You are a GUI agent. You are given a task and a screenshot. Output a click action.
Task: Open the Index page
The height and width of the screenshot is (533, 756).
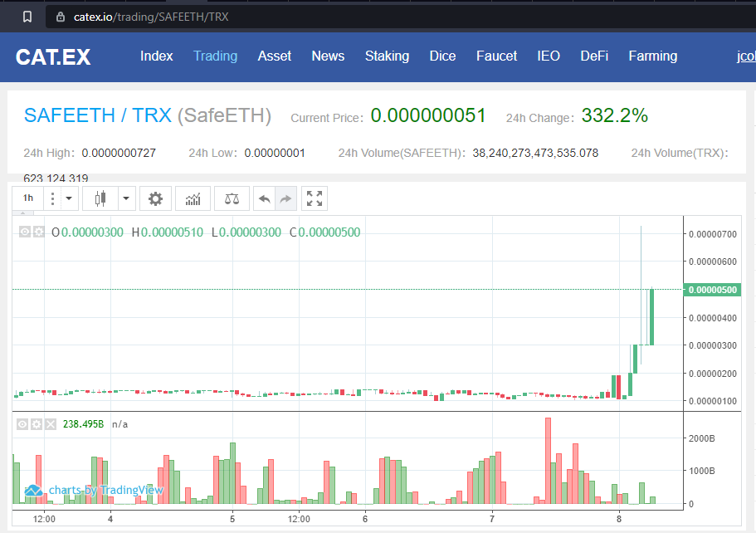pyautogui.click(x=156, y=56)
